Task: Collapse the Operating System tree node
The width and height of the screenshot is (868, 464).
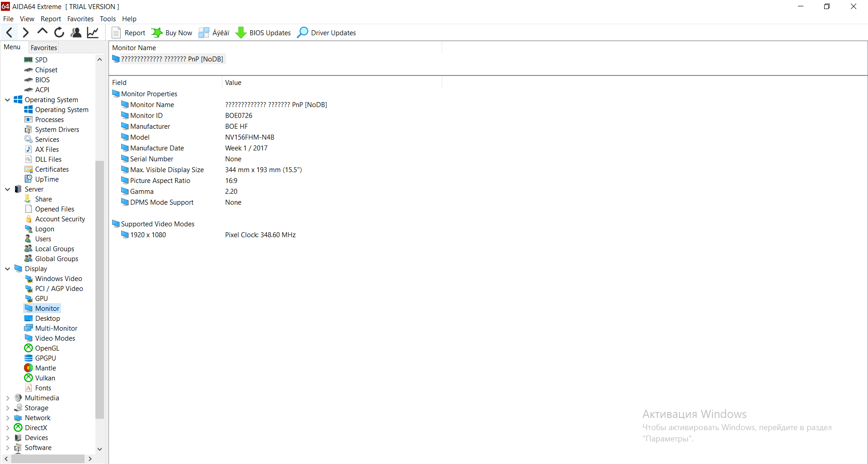Action: [x=8, y=100]
